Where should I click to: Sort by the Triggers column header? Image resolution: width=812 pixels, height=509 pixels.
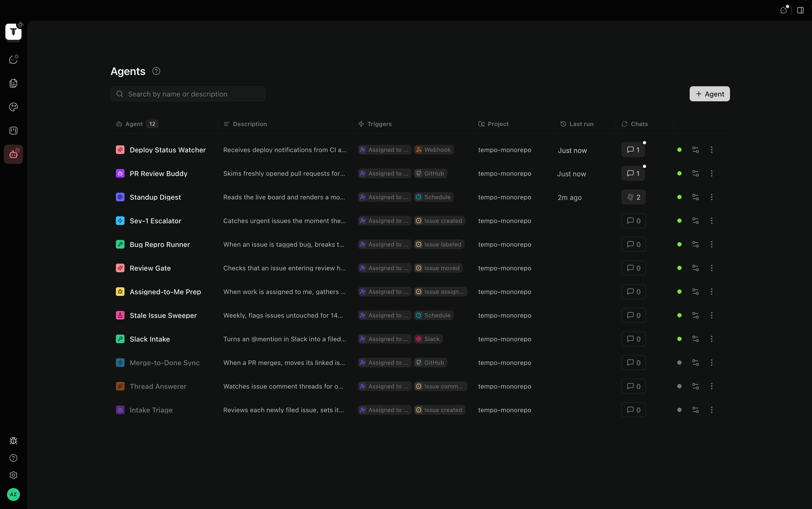(375, 124)
